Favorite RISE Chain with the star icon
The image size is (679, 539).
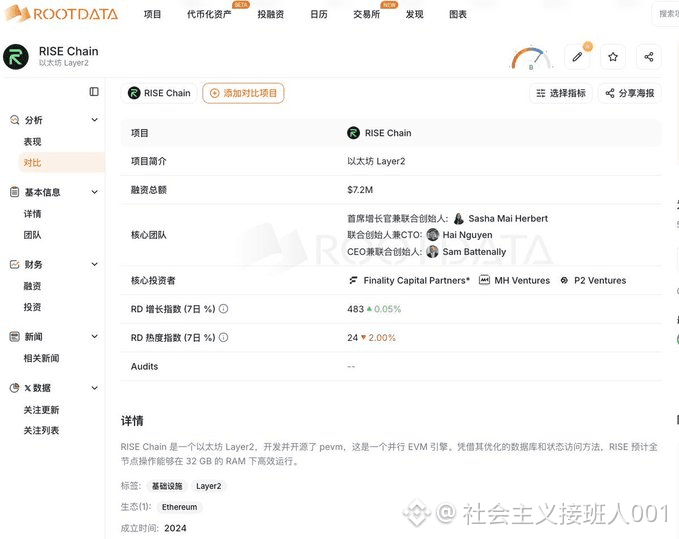613,57
